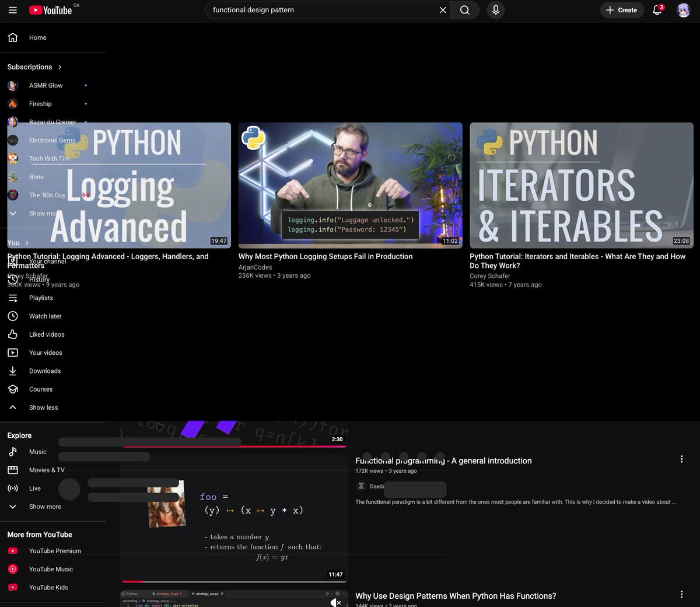
Task: Click the Watch later clock icon
Action: [13, 316]
